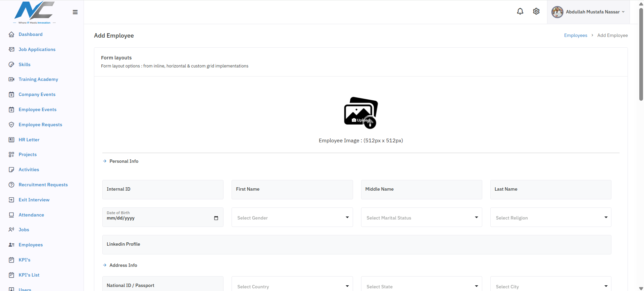Click the Date of Birth field

(163, 217)
